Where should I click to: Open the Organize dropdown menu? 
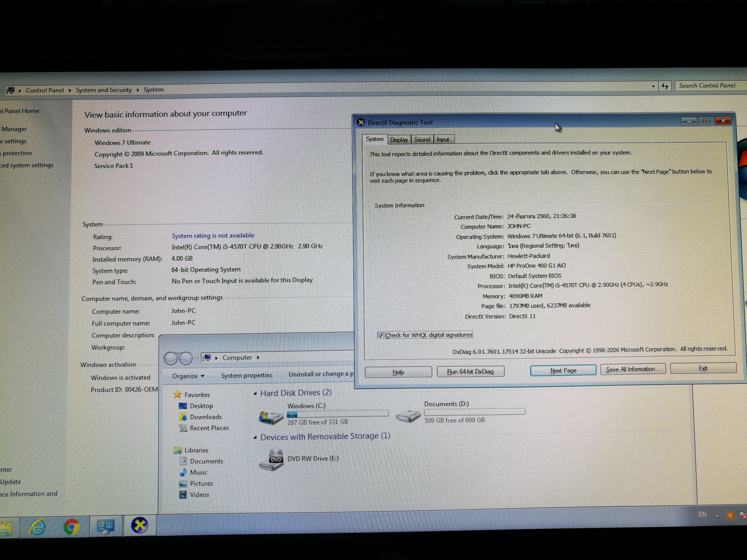[188, 376]
